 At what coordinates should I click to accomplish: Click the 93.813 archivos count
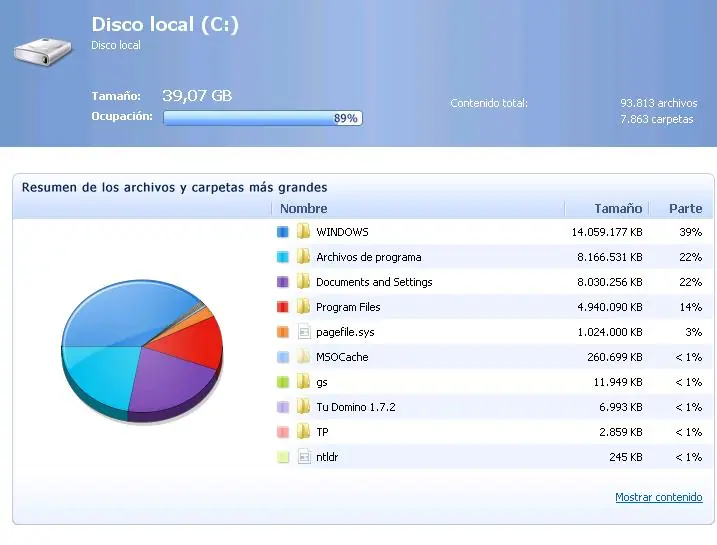658,103
